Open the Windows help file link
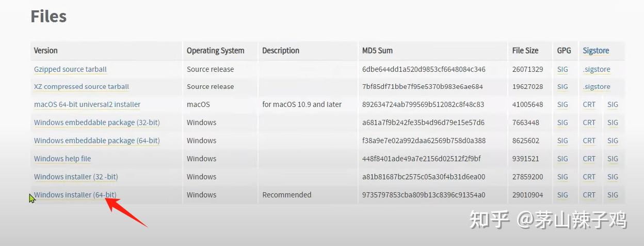 (x=62, y=159)
